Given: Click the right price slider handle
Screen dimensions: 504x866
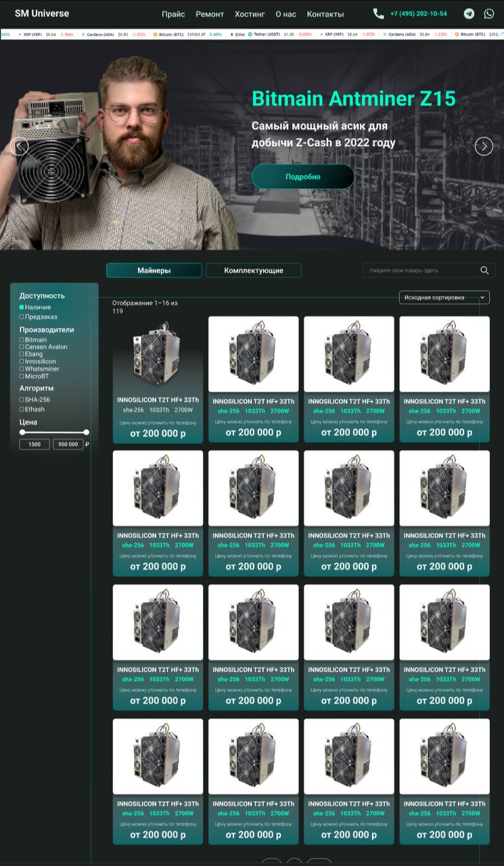Looking at the screenshot, I should [86, 432].
